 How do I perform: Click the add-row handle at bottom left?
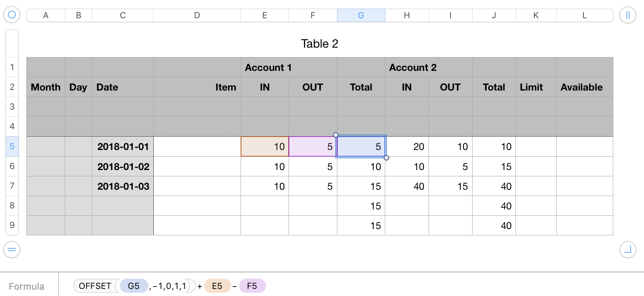tap(12, 250)
